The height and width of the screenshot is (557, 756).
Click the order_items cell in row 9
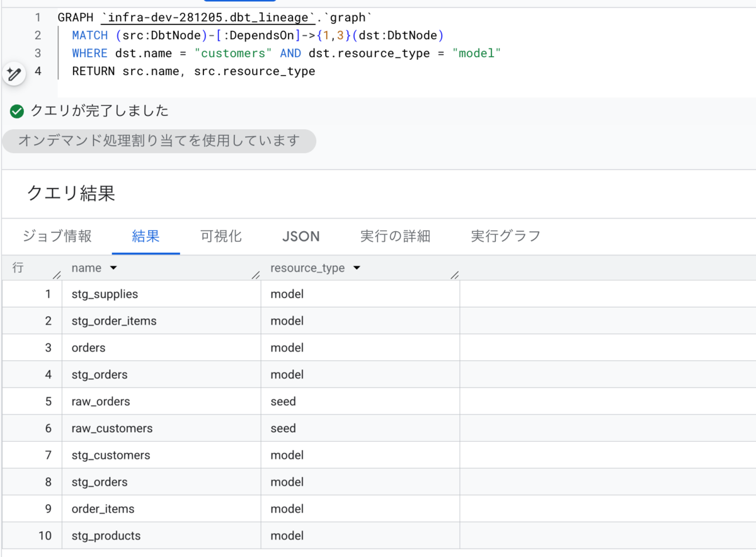[161, 508]
